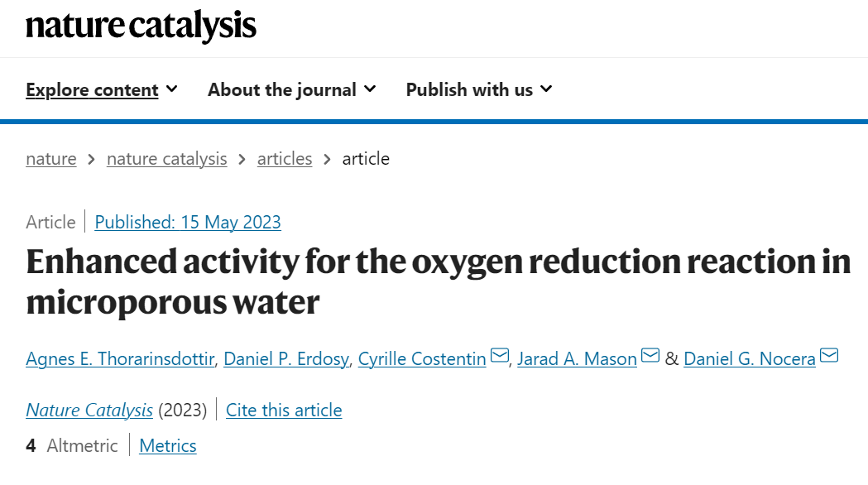Open the Publish with us menu
Image resolution: width=868 pixels, height=485 pixels.
point(469,89)
